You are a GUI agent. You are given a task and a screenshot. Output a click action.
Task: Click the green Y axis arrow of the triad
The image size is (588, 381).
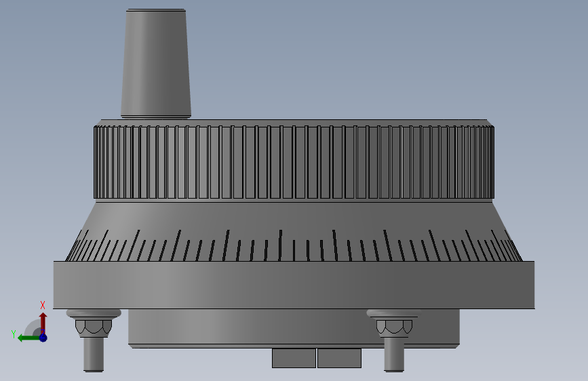point(28,338)
